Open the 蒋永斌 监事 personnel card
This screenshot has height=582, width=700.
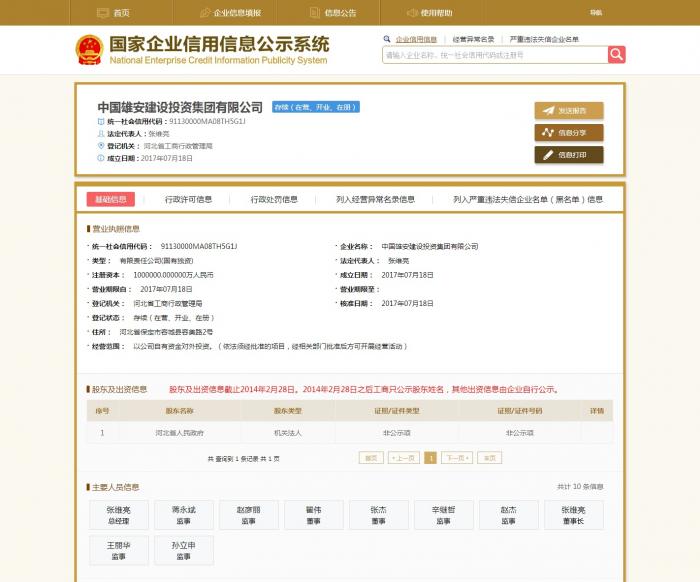coord(184,515)
